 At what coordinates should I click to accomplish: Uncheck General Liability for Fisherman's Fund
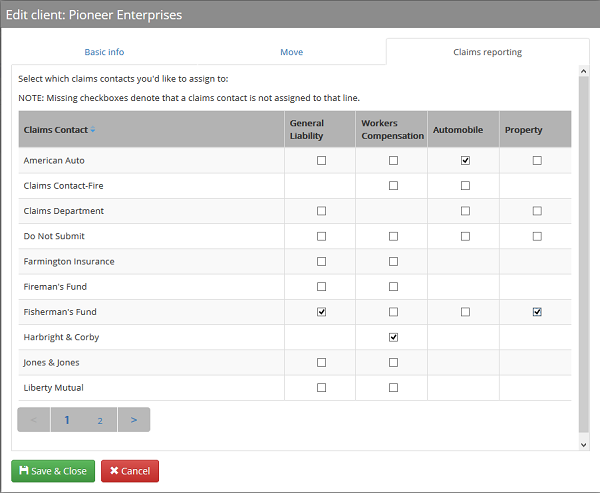point(321,312)
